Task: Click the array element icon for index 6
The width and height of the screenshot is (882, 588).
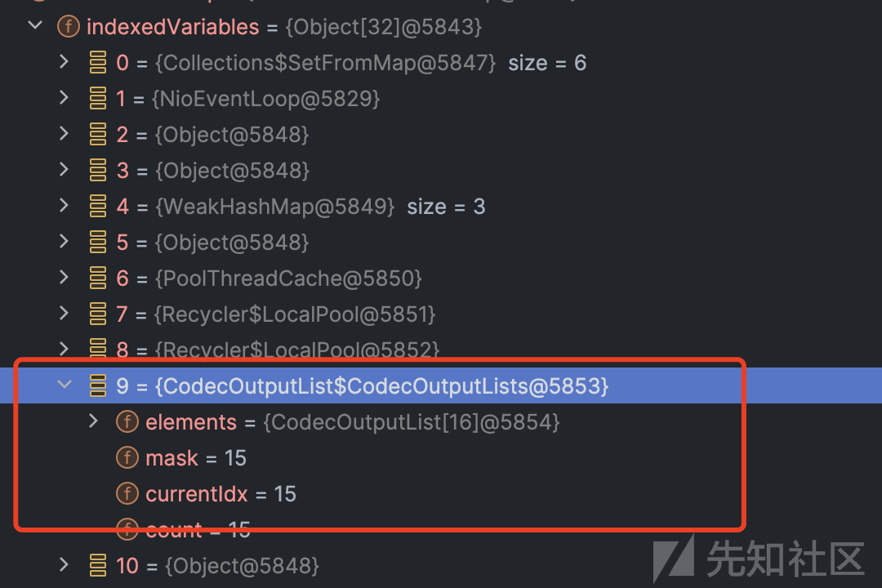Action: (98, 278)
